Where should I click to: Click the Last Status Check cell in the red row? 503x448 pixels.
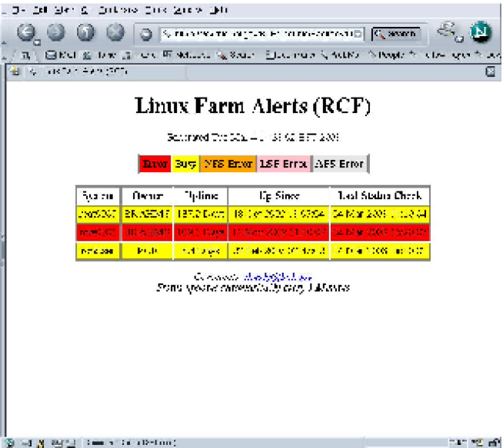(380, 232)
